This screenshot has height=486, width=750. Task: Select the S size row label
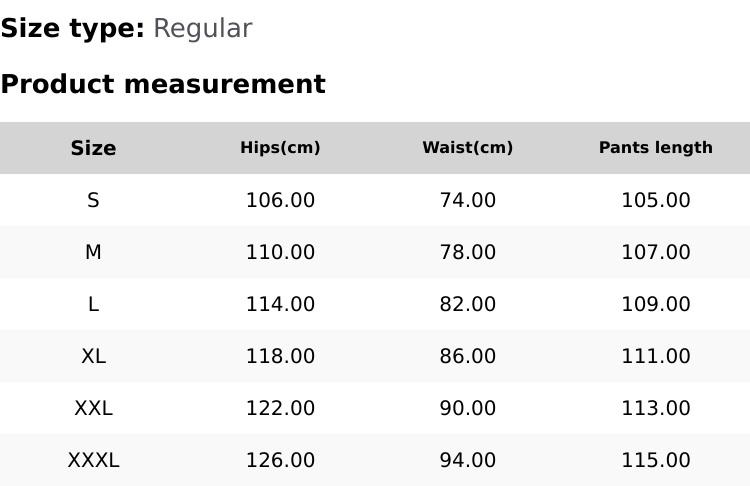pyautogui.click(x=93, y=200)
